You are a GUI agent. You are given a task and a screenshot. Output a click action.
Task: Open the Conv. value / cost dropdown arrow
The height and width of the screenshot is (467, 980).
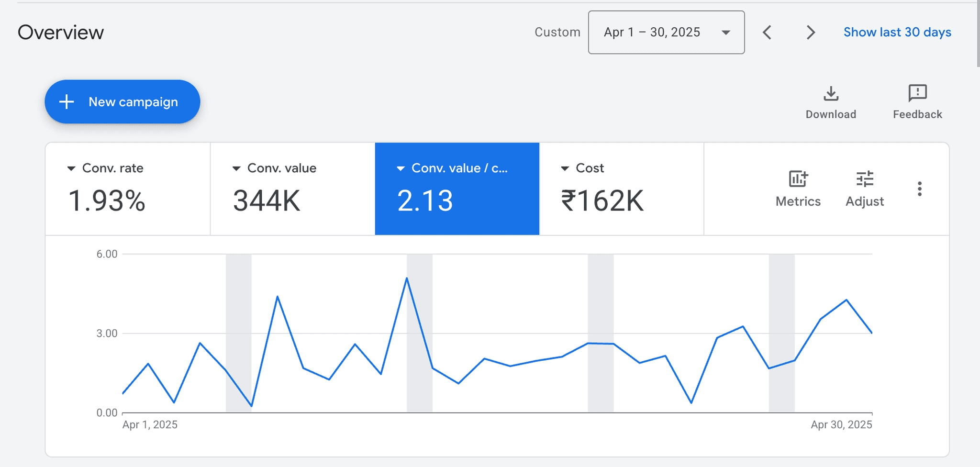point(401,168)
